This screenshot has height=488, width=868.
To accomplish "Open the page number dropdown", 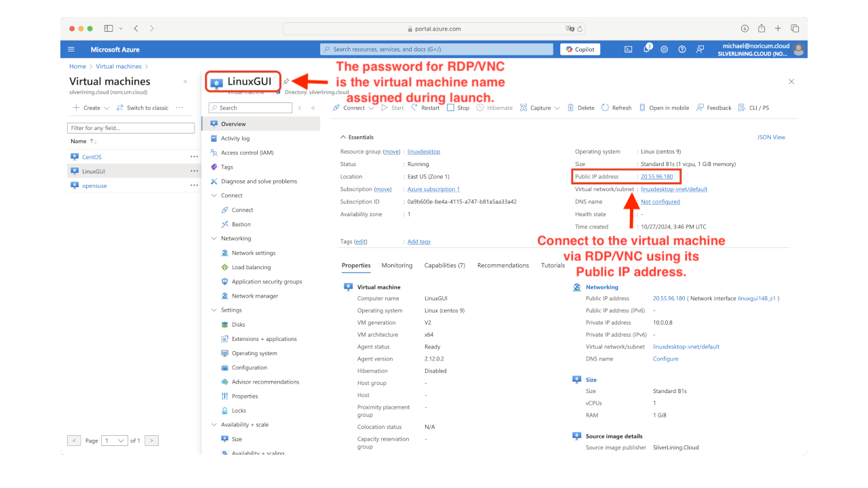I will [x=114, y=441].
